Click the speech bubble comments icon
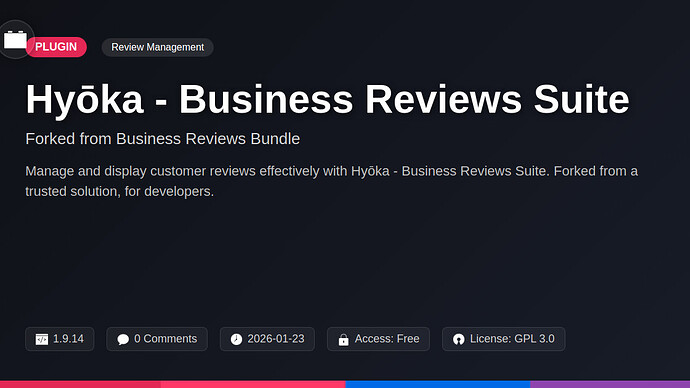This screenshot has width=690, height=388. 123,339
